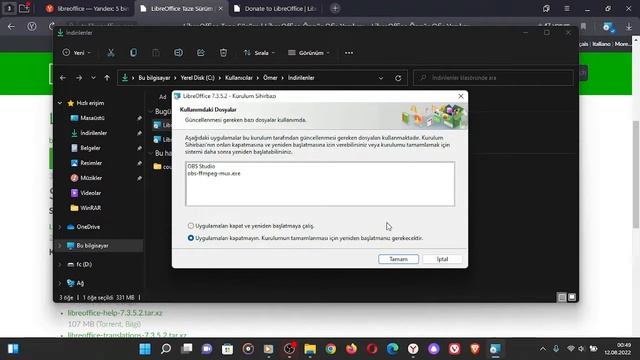Show hidden system tray icons
The image size is (640, 360).
(542, 349)
